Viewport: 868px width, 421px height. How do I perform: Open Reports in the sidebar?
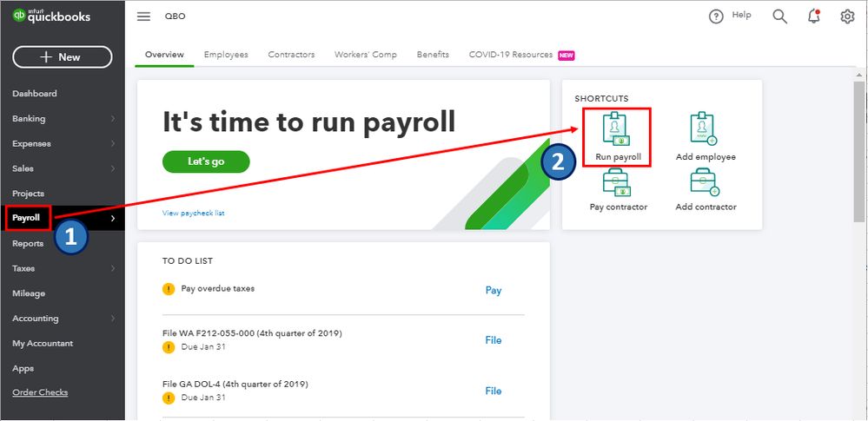pyautogui.click(x=28, y=243)
